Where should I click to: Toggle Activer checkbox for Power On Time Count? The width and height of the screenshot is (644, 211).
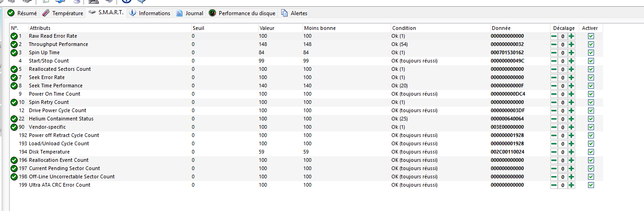(x=591, y=94)
